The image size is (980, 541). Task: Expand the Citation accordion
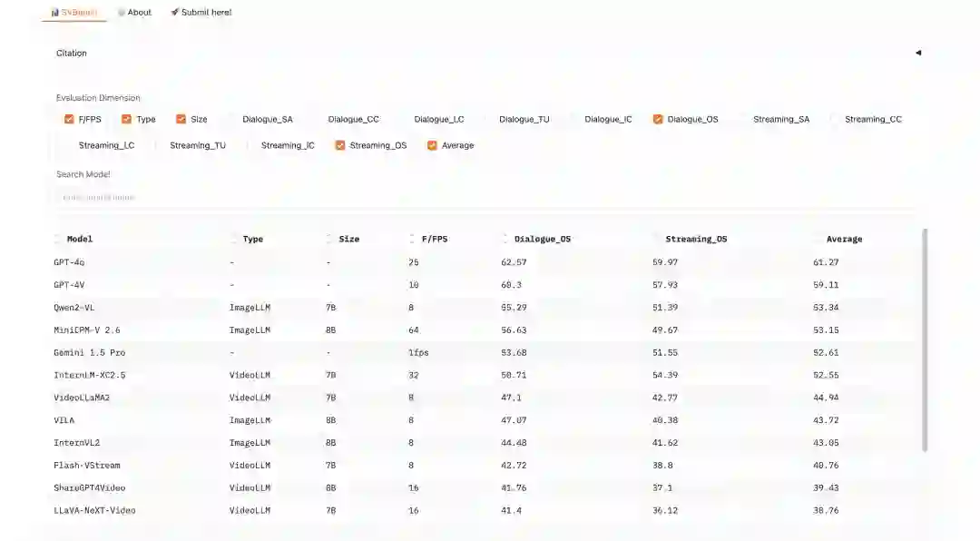point(487,54)
